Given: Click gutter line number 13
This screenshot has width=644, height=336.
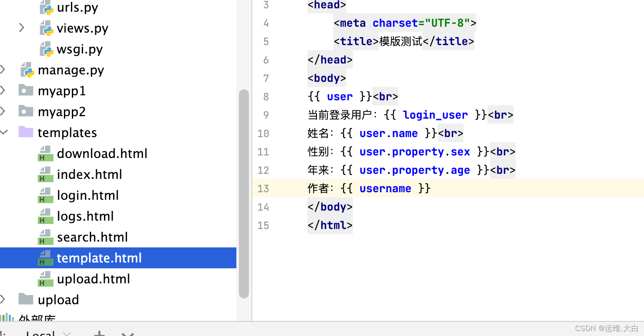Looking at the screenshot, I should click(x=263, y=188).
